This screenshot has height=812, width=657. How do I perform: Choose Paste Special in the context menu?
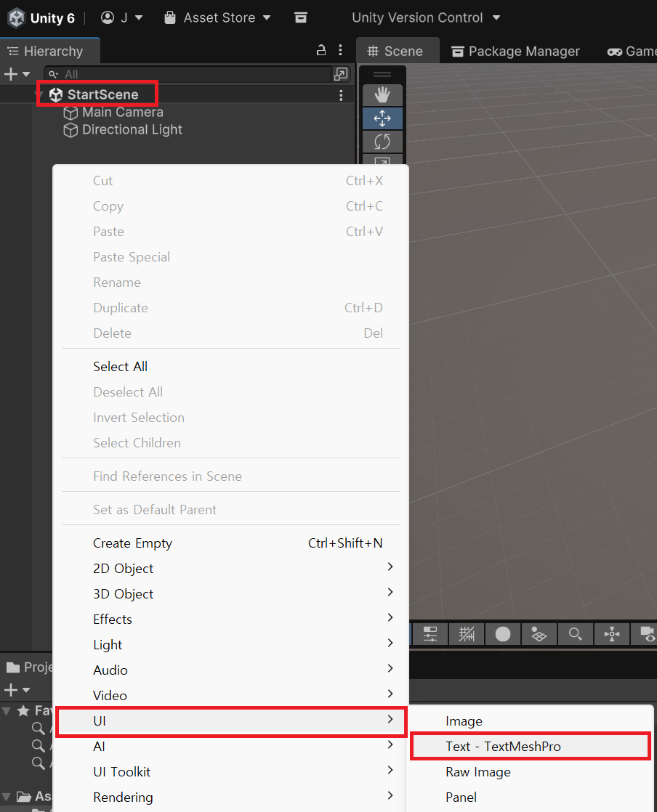pos(230,257)
